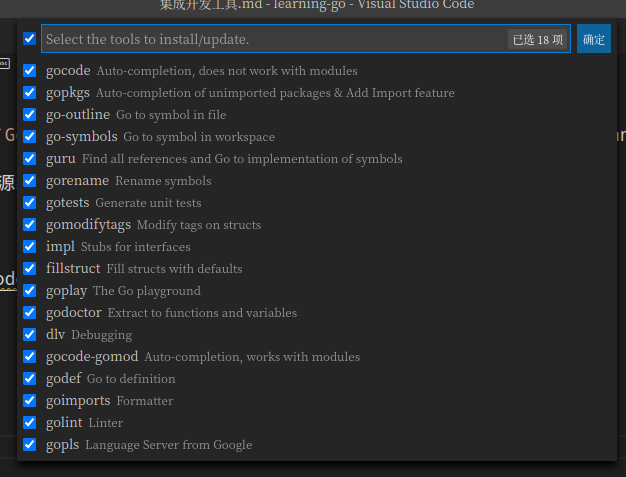Click the 确定 confirm button
This screenshot has width=626, height=477.
click(x=594, y=39)
